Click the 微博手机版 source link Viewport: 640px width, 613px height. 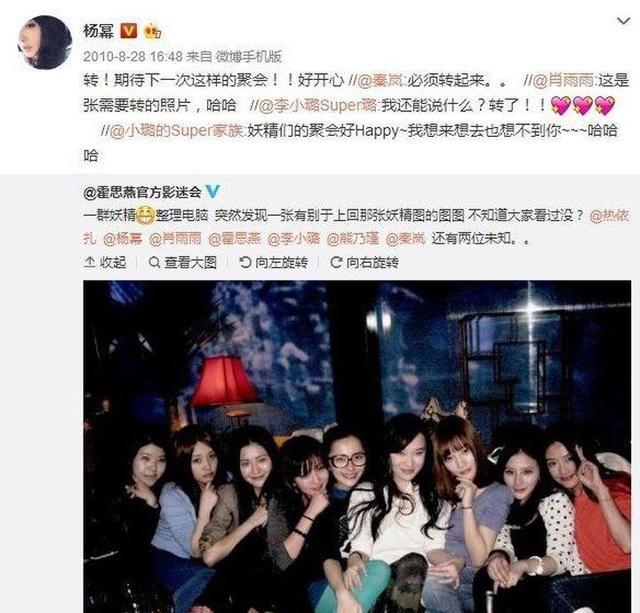tap(249, 56)
